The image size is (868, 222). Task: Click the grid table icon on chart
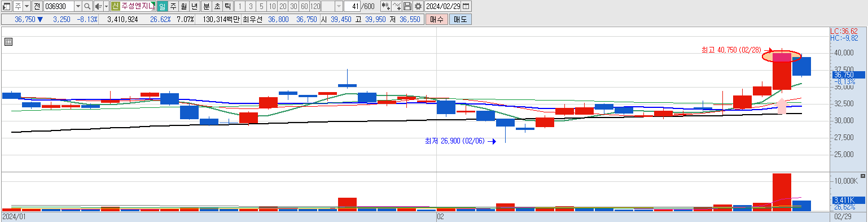click(x=8, y=42)
